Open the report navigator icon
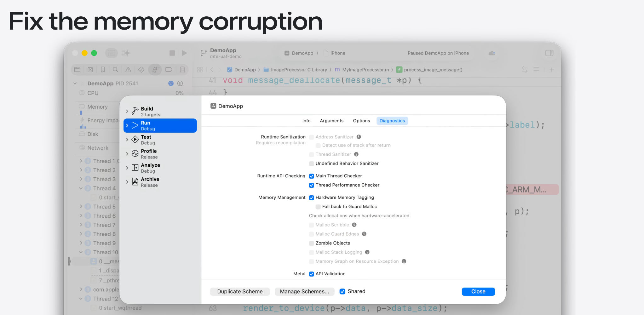Viewport: 644px width, 315px height. coord(182,70)
